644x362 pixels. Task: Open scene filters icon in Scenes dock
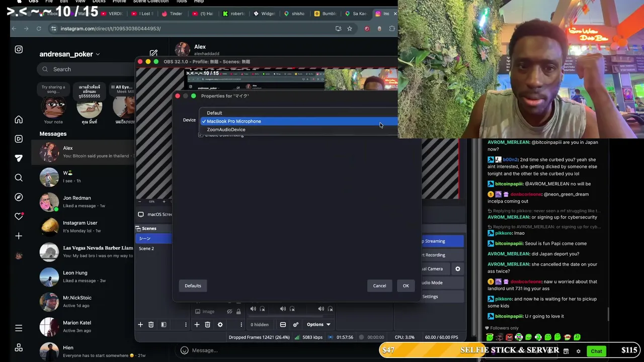point(164,325)
